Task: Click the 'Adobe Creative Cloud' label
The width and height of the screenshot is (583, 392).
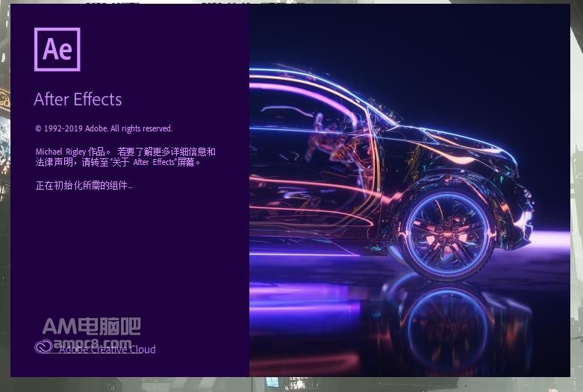Action: pyautogui.click(x=107, y=349)
